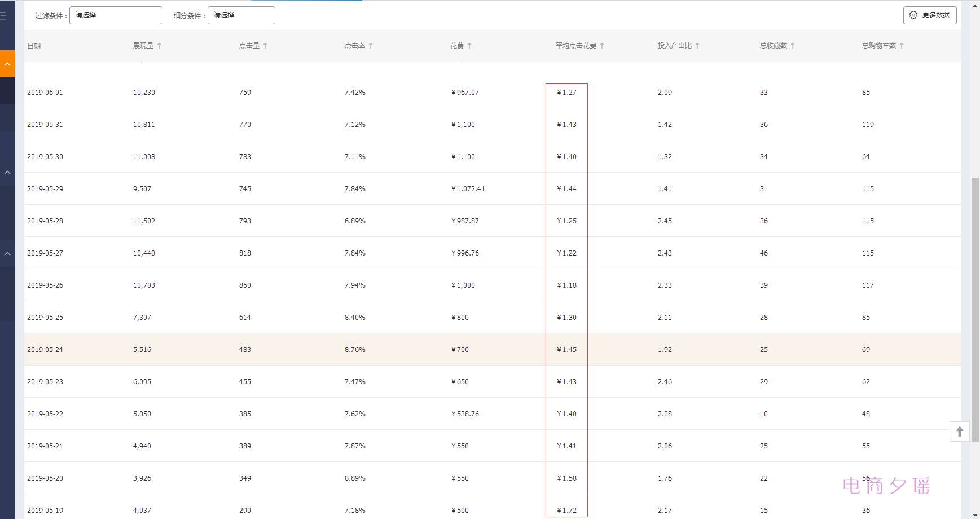Click click count 850
Screen dimensions: 980x519
click(245, 285)
